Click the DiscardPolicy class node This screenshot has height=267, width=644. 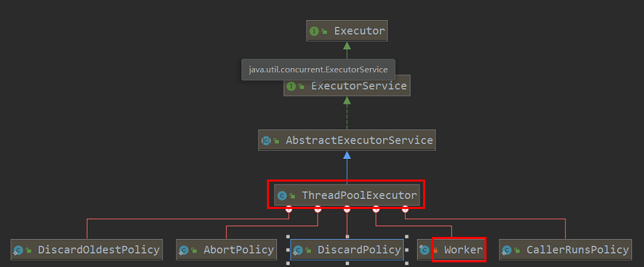(x=347, y=250)
